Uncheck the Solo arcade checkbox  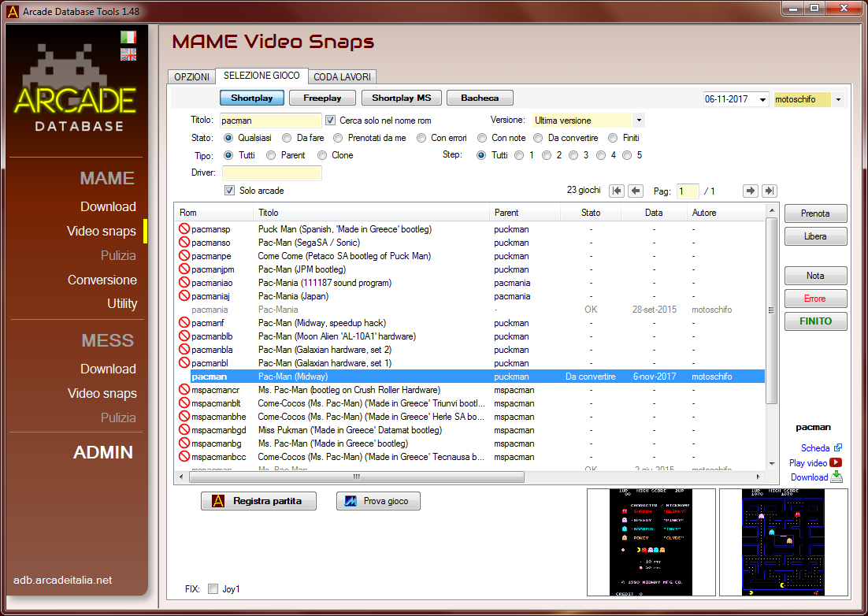tap(230, 191)
